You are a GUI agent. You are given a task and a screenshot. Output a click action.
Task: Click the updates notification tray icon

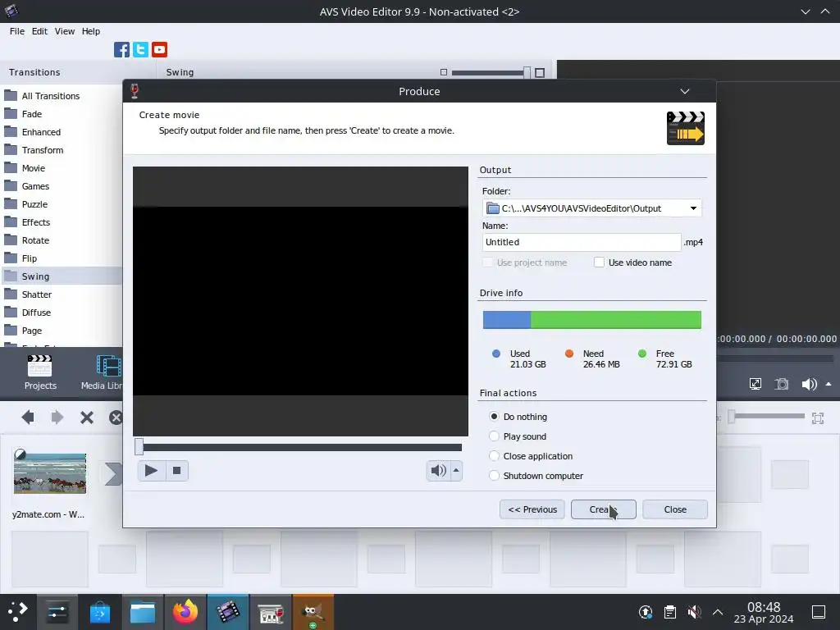(646, 612)
